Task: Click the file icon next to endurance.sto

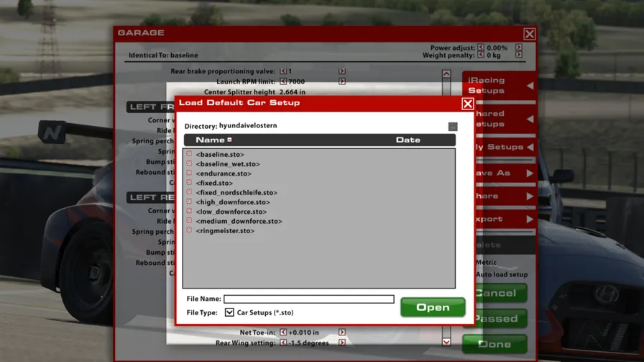Action: coord(189,173)
